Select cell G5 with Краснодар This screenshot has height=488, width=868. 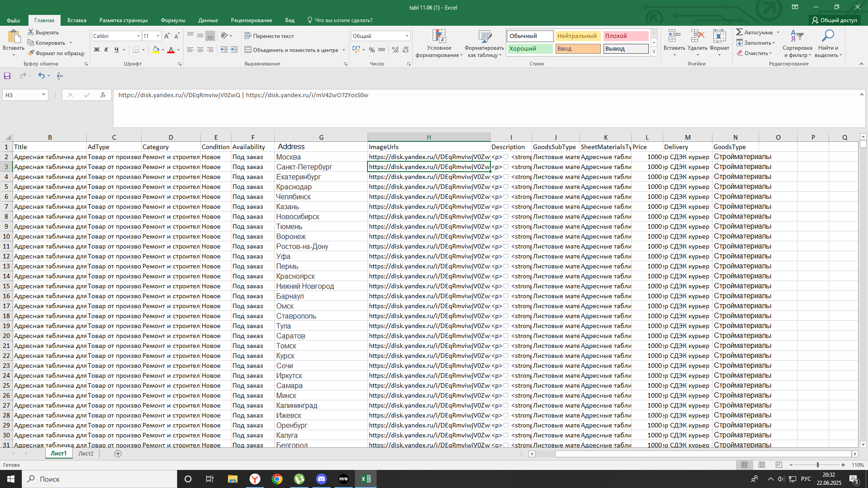321,187
